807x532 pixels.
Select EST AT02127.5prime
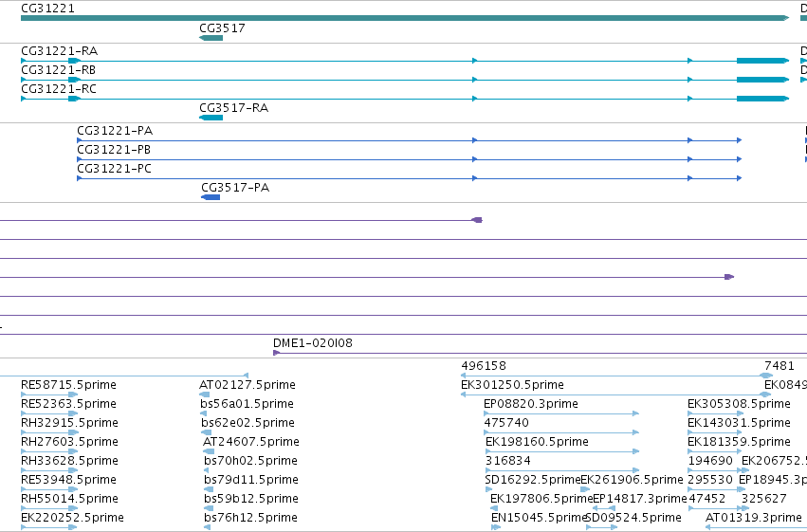click(248, 385)
